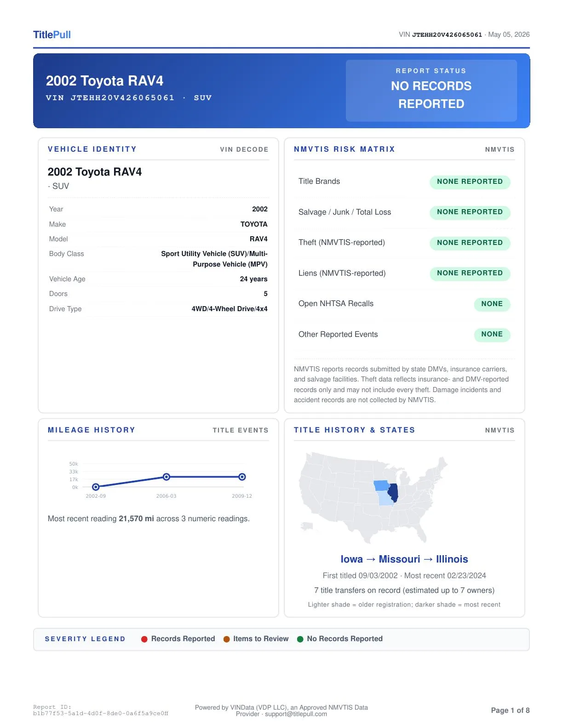Screen dimensions: 563x728
Task: Click Theft NONE REPORTED badge
Action: pos(470,243)
